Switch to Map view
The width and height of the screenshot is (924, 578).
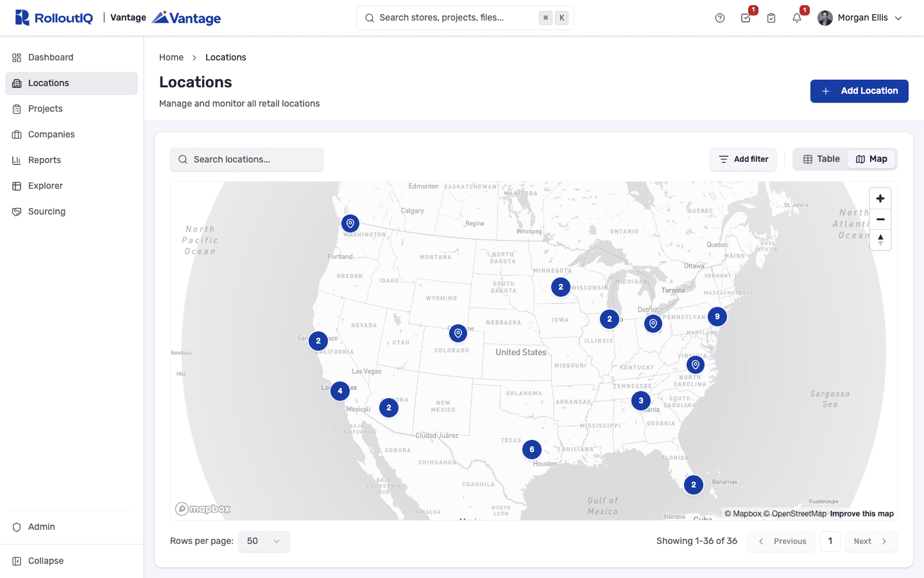tap(871, 159)
